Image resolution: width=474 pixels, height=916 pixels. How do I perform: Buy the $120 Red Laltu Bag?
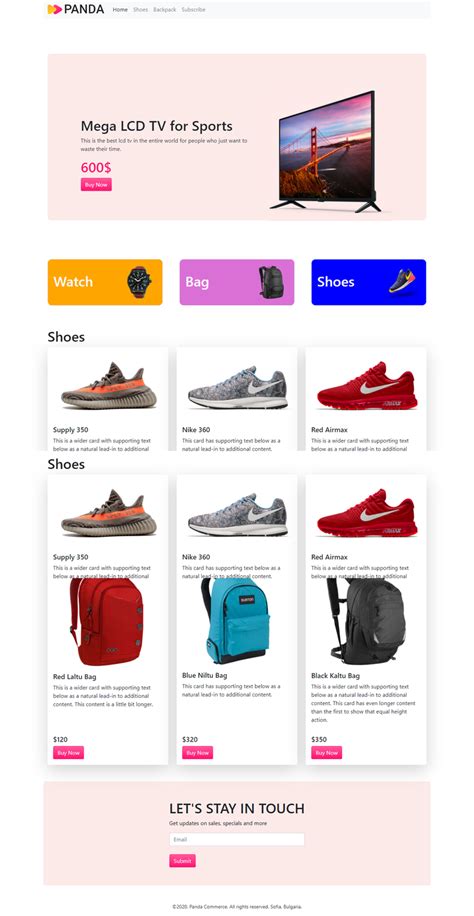click(x=68, y=752)
